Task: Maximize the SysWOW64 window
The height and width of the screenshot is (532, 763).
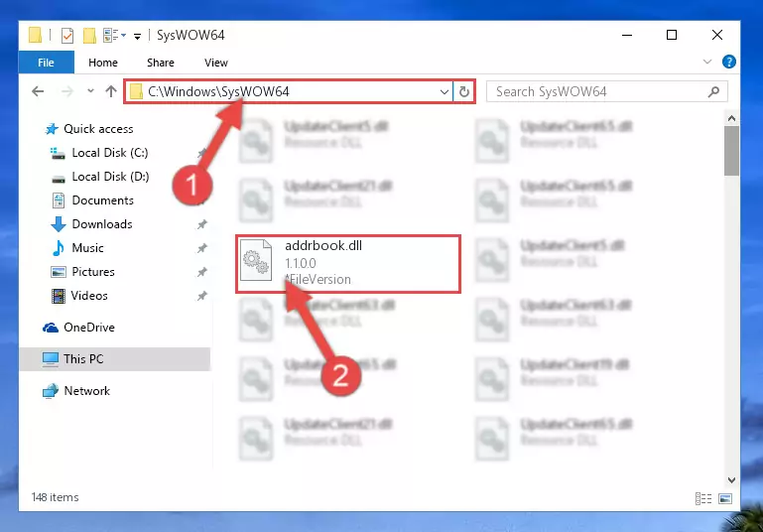Action: click(x=672, y=35)
